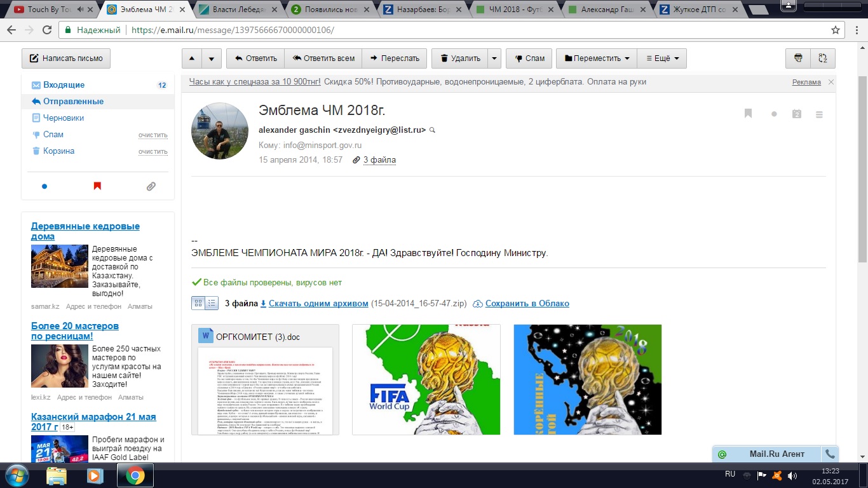Print the message with printer icon

point(798,58)
